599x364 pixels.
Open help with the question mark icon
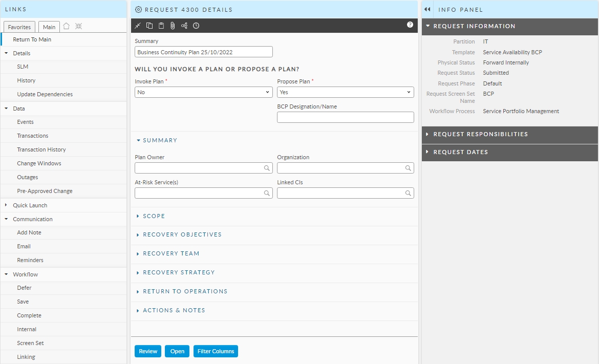410,25
